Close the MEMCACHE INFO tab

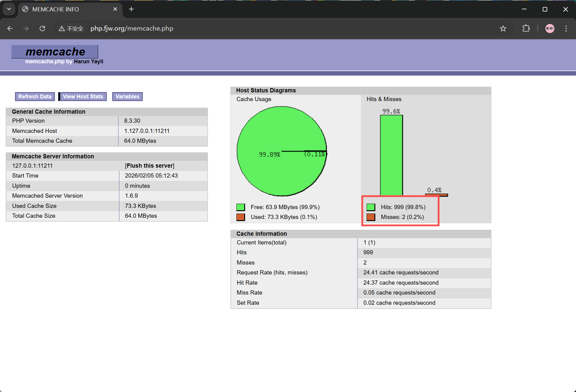click(115, 9)
